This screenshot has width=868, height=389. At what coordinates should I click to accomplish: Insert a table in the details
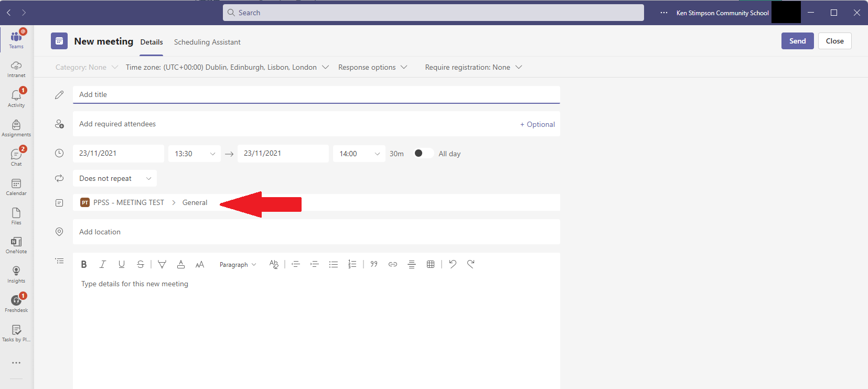click(x=431, y=264)
